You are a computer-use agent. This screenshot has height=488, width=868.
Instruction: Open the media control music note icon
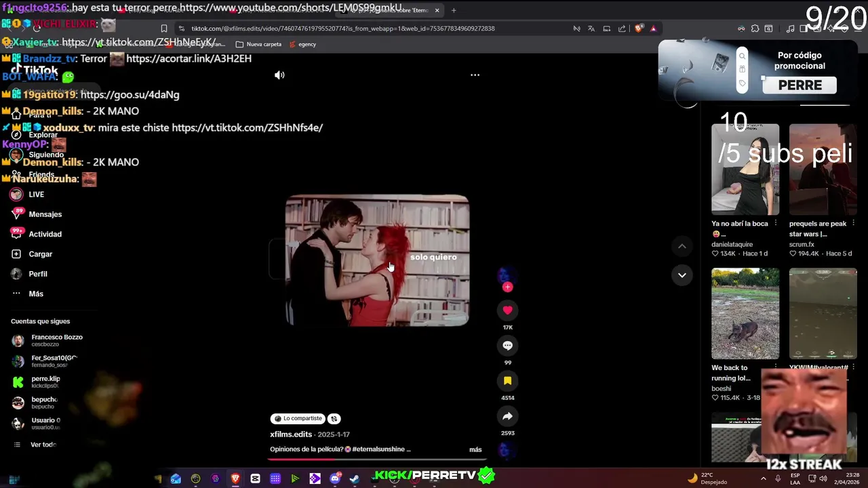pos(790,28)
